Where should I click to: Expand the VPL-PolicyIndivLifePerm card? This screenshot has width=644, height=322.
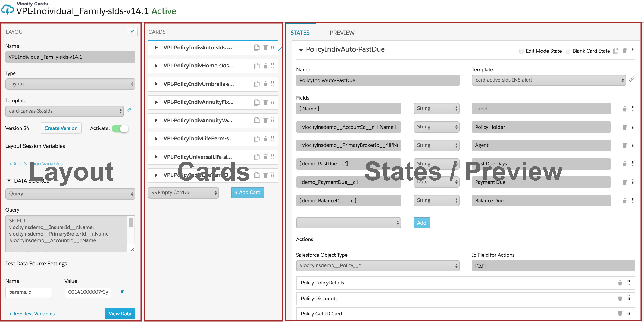click(x=156, y=139)
